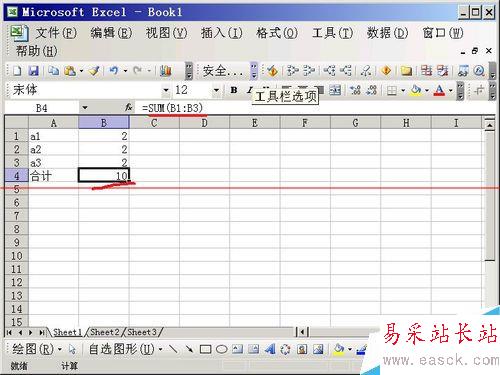Click the Merge and Center icon

[335, 90]
